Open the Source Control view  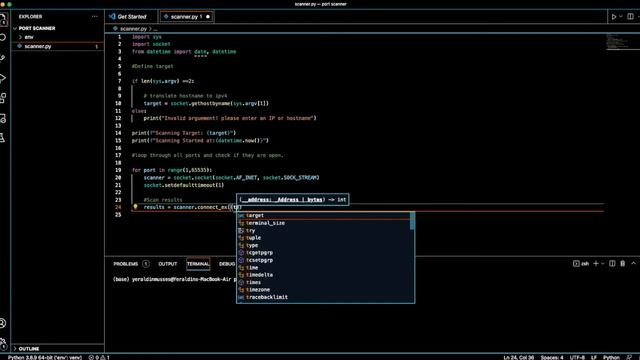click(x=3, y=58)
